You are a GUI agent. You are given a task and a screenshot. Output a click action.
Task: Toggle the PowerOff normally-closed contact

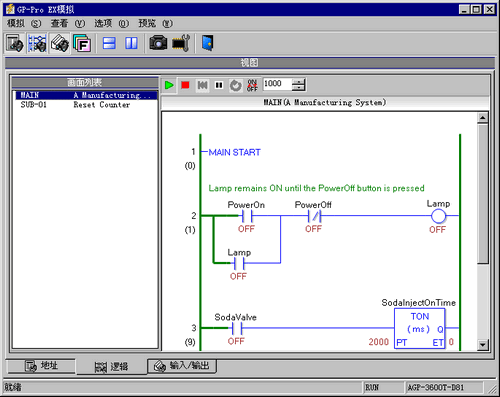[314, 216]
